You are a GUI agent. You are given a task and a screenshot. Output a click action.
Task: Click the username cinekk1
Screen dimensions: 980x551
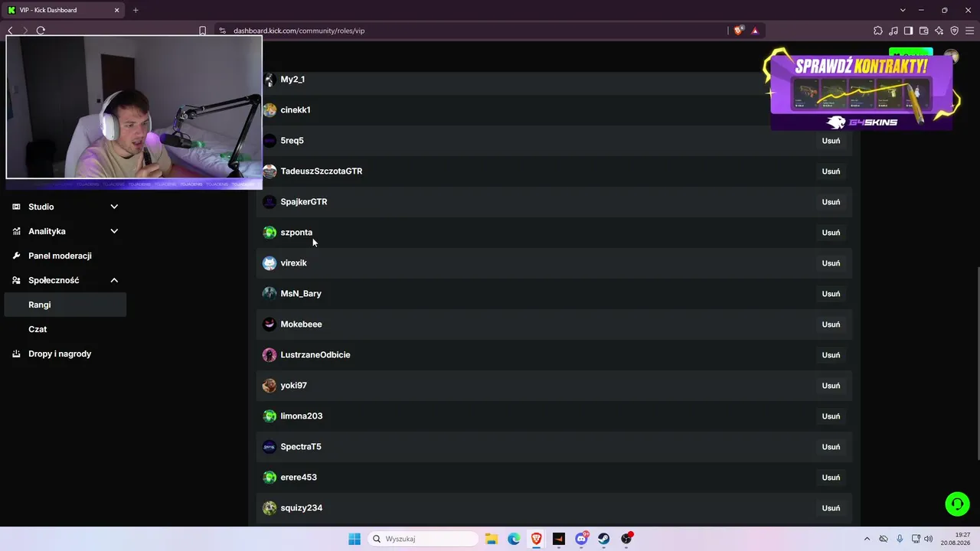tap(296, 110)
